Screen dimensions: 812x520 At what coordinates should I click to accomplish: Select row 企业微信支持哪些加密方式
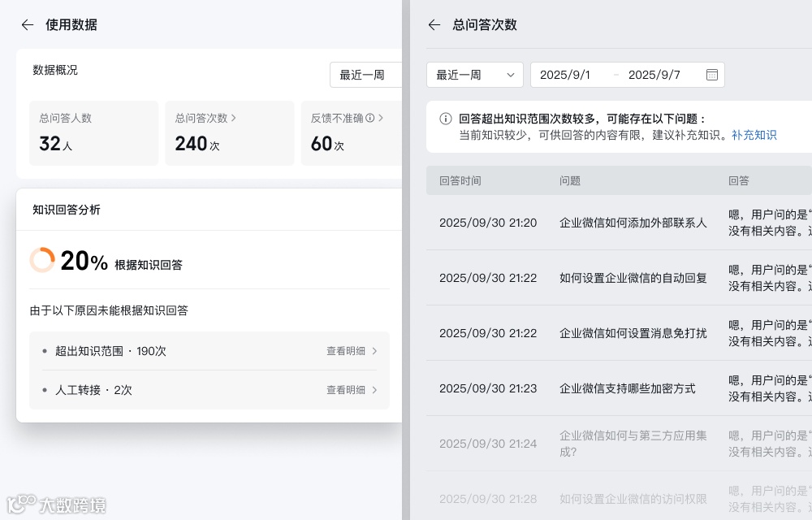(x=619, y=388)
